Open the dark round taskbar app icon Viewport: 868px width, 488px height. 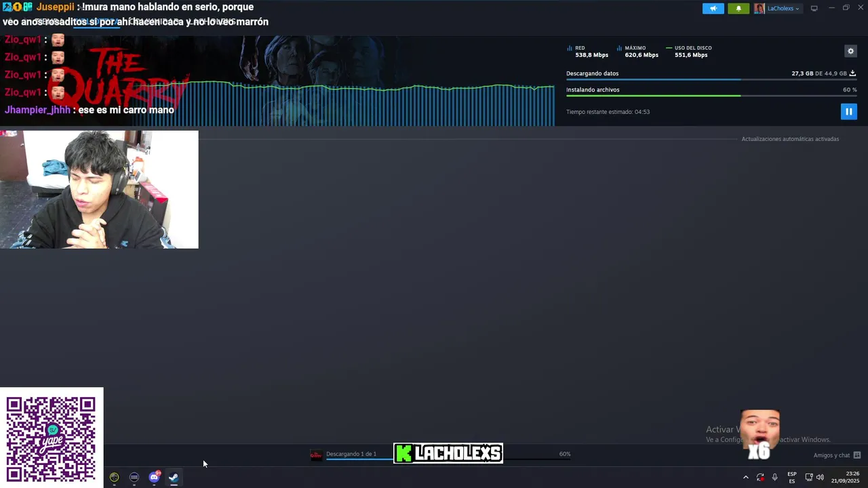(134, 477)
